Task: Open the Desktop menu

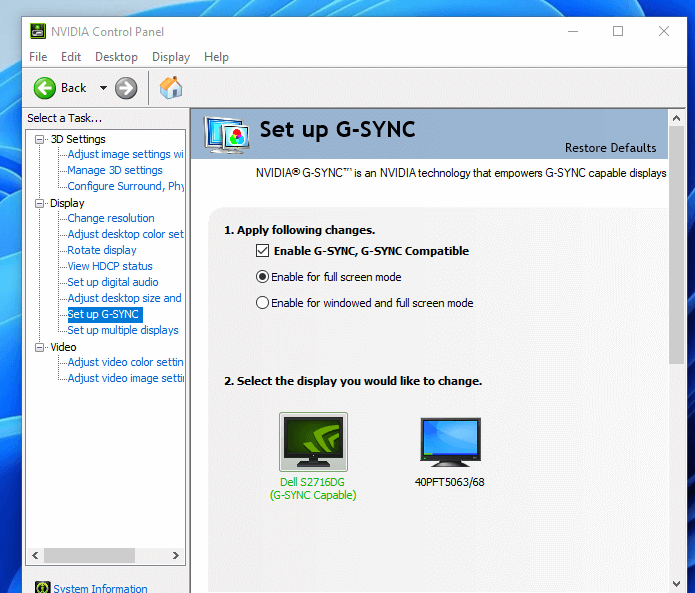Action: [x=117, y=57]
